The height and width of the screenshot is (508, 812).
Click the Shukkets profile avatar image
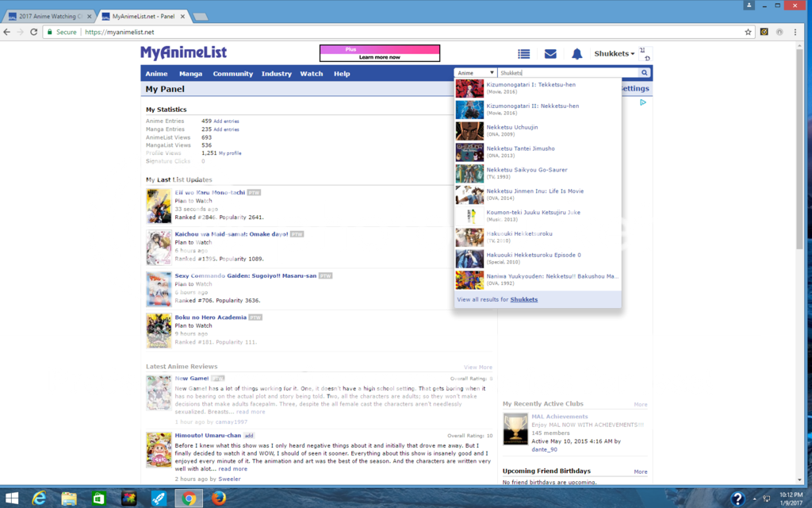click(645, 53)
